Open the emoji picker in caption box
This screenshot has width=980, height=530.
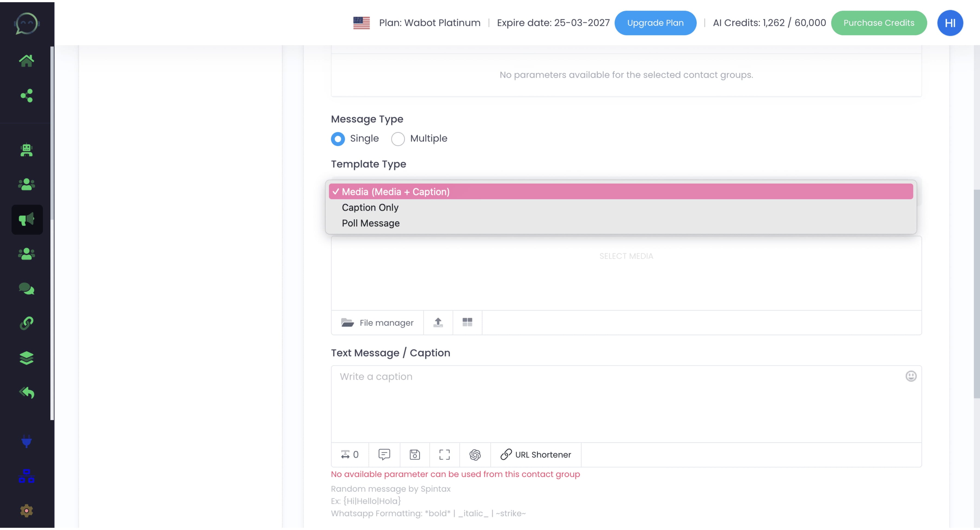(911, 376)
